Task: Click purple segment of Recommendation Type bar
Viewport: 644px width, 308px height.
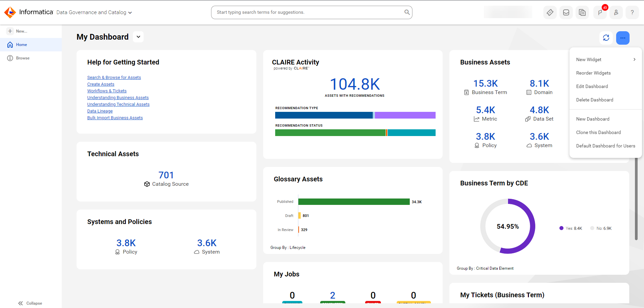Action: coord(405,115)
